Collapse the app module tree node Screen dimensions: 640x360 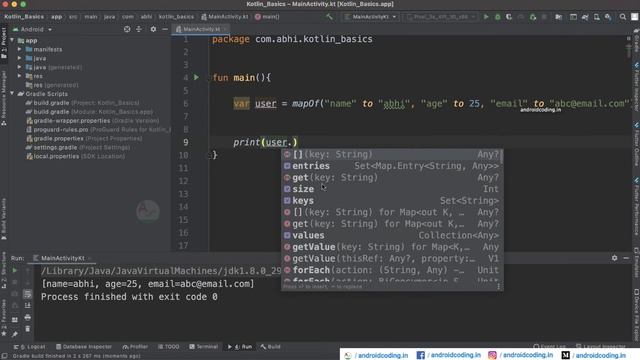[x=12, y=40]
